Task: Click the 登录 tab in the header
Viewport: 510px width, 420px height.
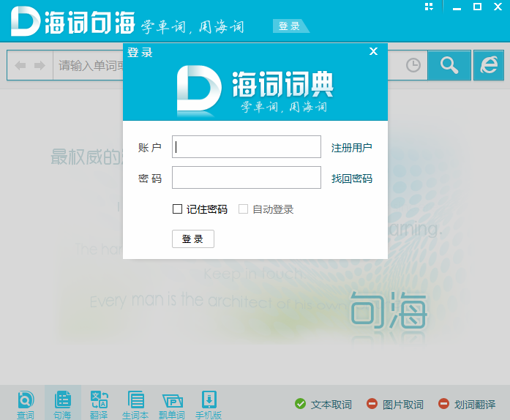Action: (x=289, y=26)
